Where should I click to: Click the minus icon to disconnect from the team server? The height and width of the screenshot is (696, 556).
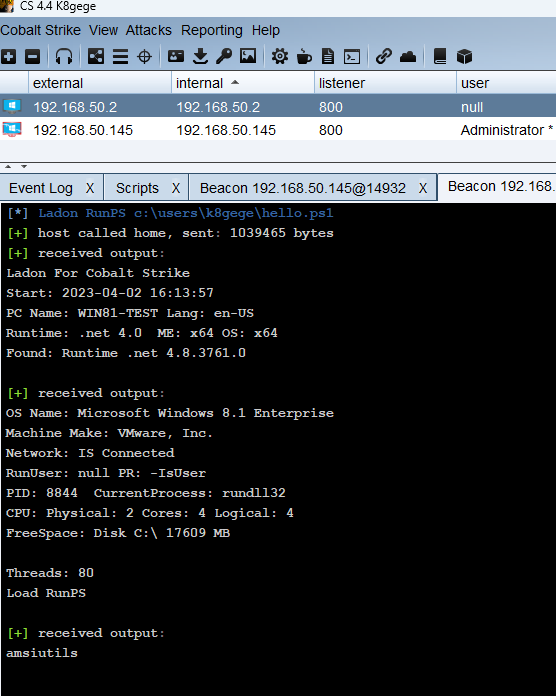pos(32,56)
